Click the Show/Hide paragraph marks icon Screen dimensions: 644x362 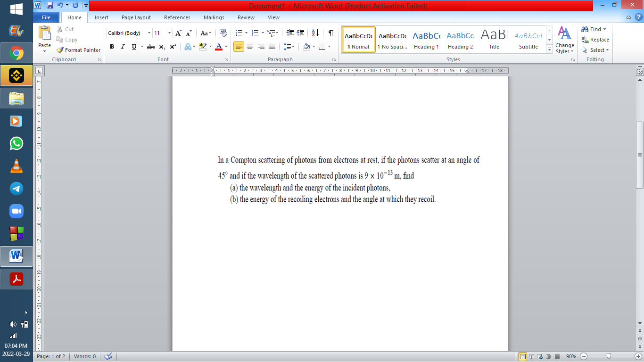coord(330,33)
